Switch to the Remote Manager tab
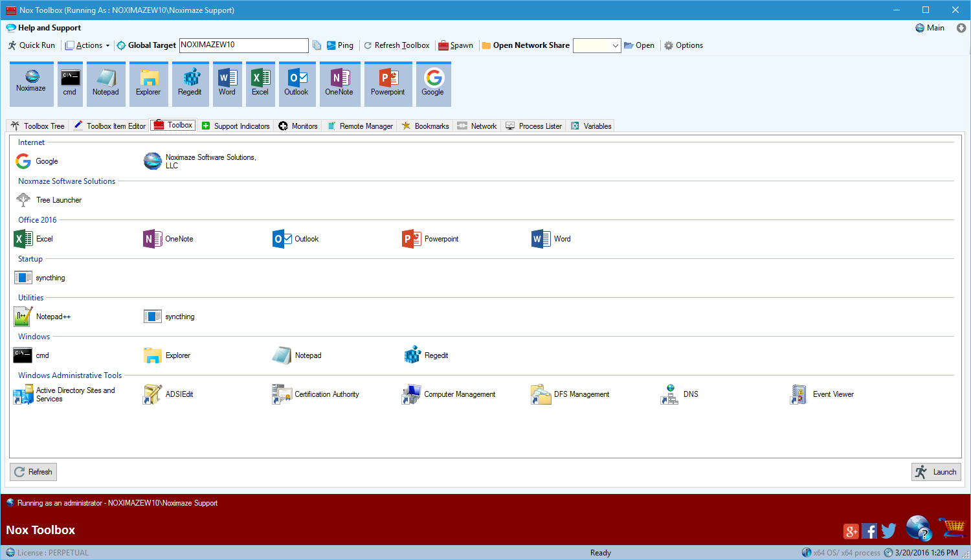Screen dimensions: 971x560 click(x=359, y=126)
